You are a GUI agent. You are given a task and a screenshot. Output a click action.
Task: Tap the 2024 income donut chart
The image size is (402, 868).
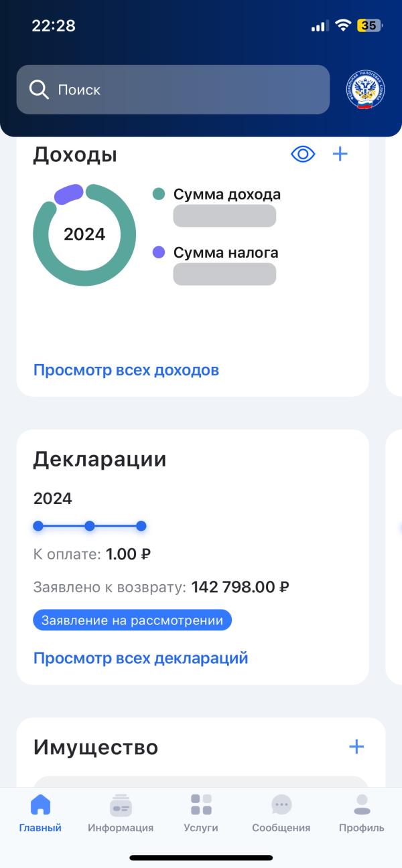click(84, 234)
